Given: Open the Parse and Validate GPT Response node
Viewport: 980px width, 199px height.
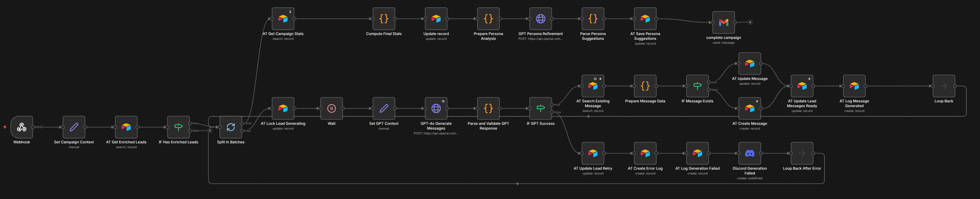Looking at the screenshot, I should click(488, 108).
